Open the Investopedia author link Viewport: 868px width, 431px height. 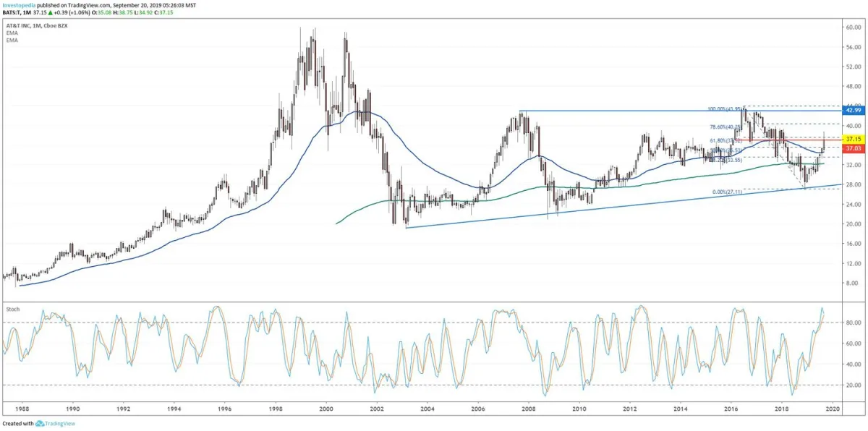click(20, 4)
